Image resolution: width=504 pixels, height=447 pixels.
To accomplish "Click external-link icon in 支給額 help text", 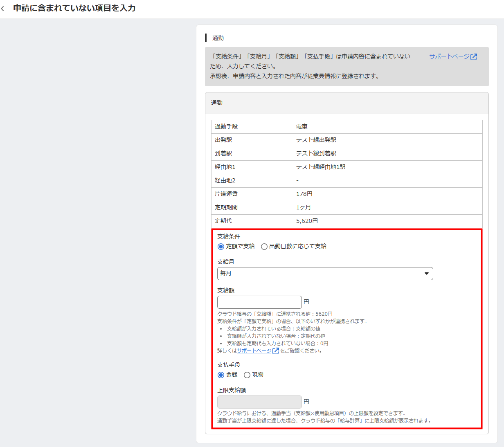I will [x=276, y=351].
